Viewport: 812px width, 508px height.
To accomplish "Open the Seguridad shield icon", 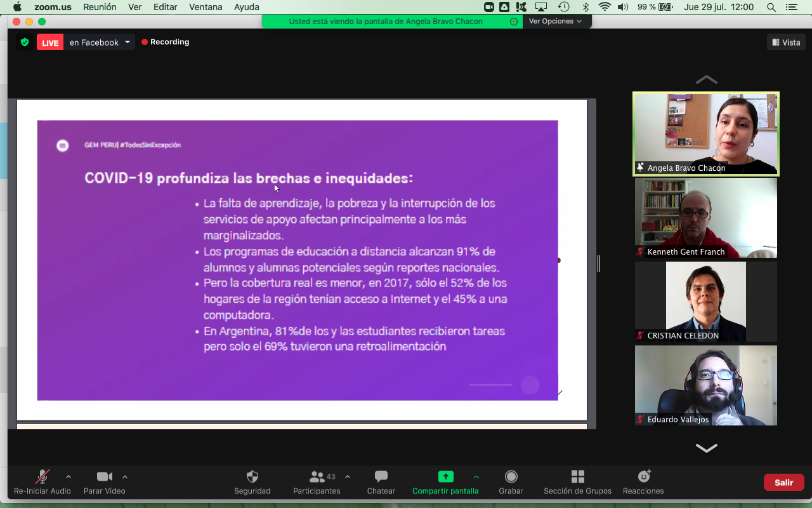I will point(252,477).
